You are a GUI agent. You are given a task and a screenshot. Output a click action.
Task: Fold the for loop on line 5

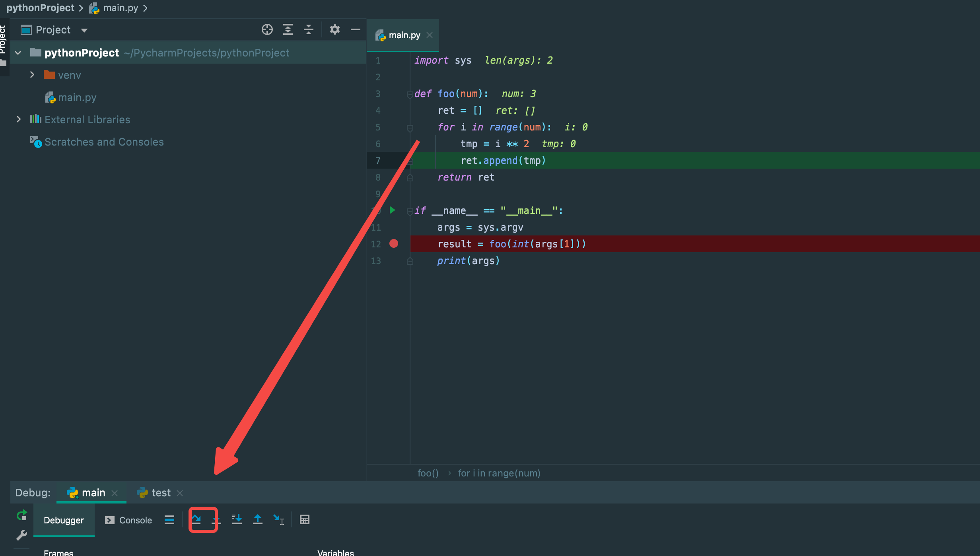(410, 128)
